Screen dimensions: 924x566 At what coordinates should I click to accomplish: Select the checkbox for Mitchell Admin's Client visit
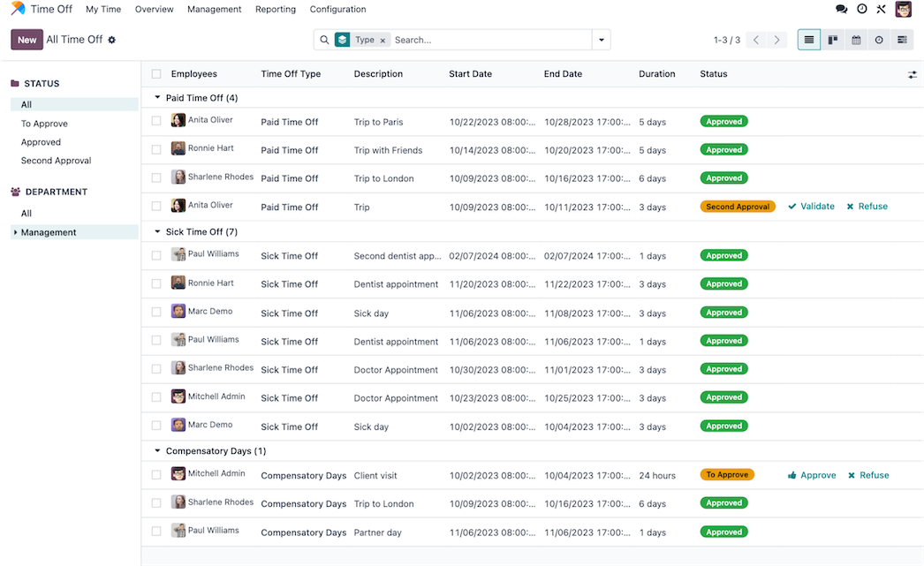(x=156, y=475)
